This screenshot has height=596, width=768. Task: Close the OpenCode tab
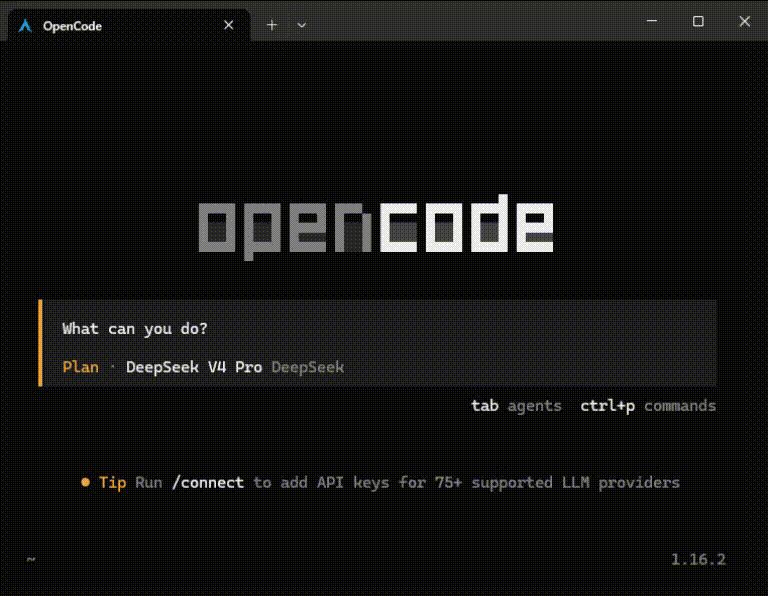[228, 25]
